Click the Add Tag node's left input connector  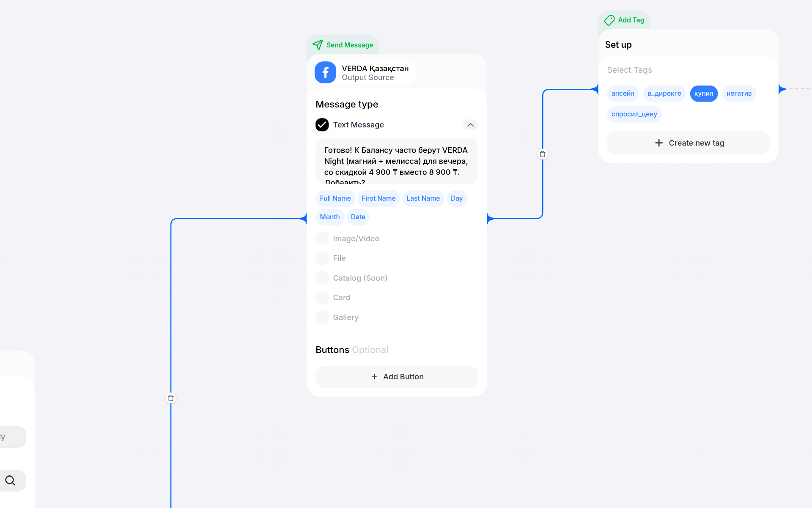pyautogui.click(x=595, y=89)
